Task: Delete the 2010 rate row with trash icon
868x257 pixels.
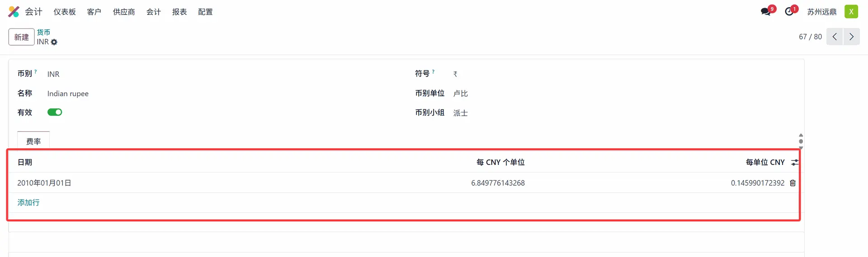Action: (x=793, y=183)
